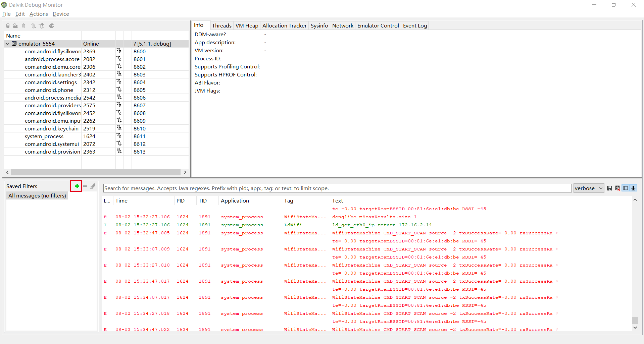Click the Stop Process icon
This screenshot has width=644, height=344.
52,26
